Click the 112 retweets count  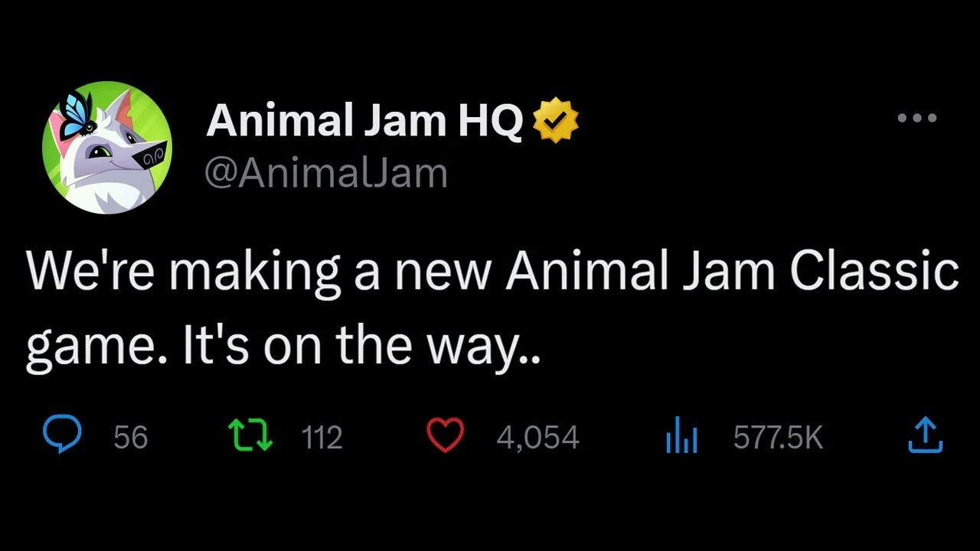click(x=322, y=436)
